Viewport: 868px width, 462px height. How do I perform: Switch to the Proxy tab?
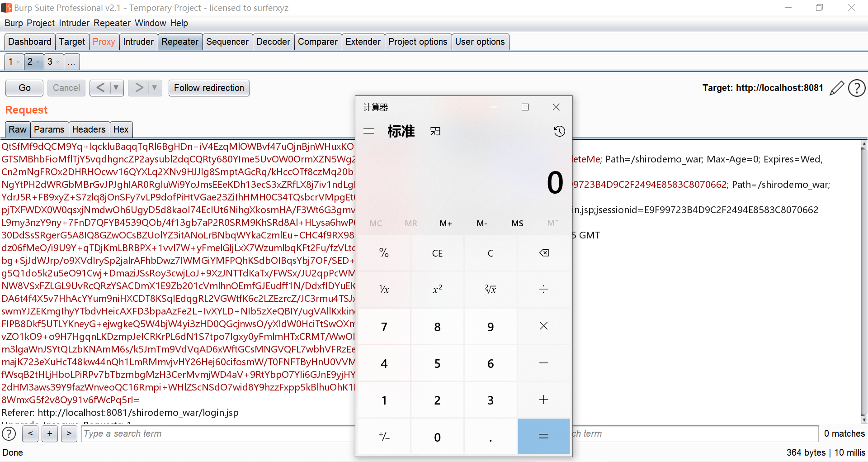pyautogui.click(x=104, y=42)
